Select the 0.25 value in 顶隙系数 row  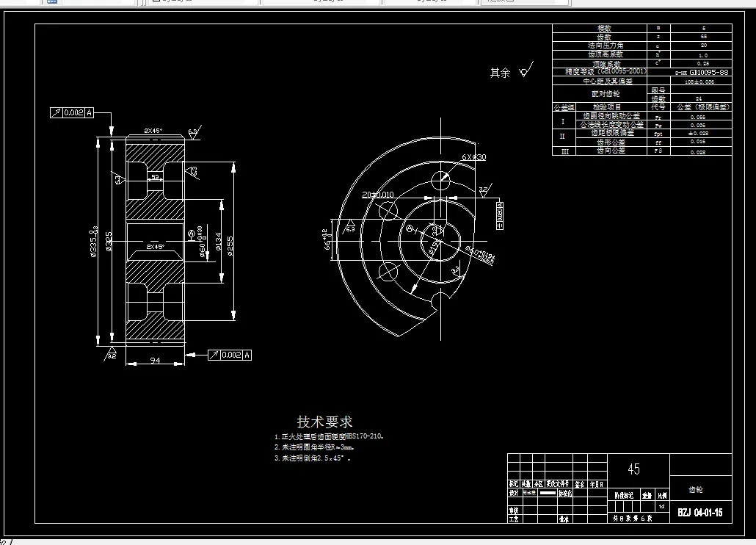tap(702, 64)
